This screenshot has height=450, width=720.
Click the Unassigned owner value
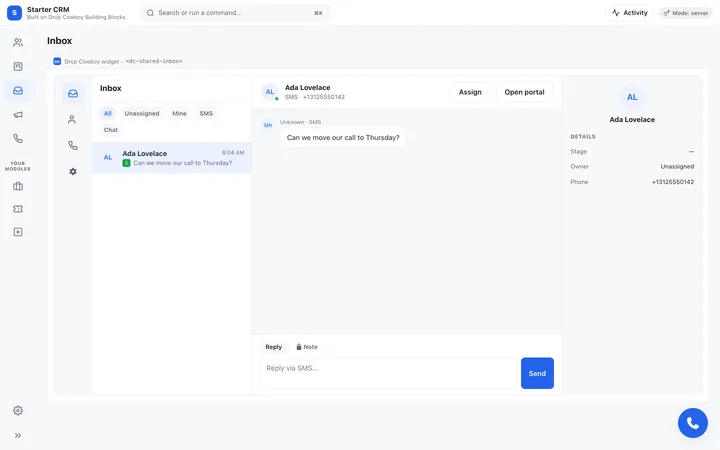pos(677,167)
